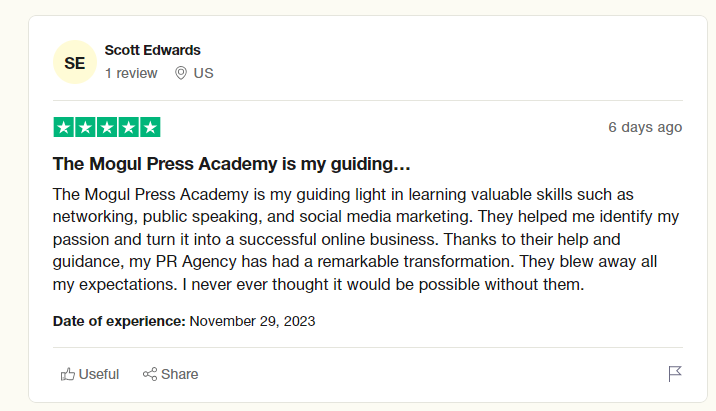The width and height of the screenshot is (716, 411).
Task: Open the review title "The Mogul Press Academy is my guiding…"
Action: point(232,164)
